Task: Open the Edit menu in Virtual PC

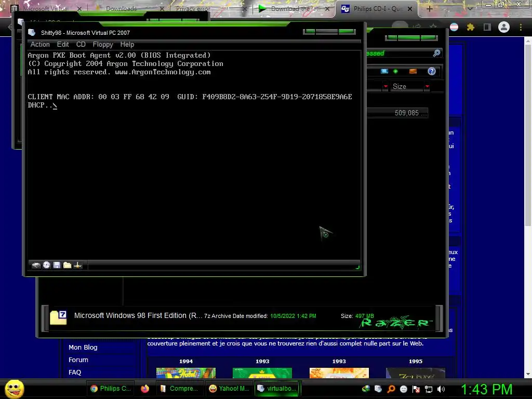Action: 63,45
